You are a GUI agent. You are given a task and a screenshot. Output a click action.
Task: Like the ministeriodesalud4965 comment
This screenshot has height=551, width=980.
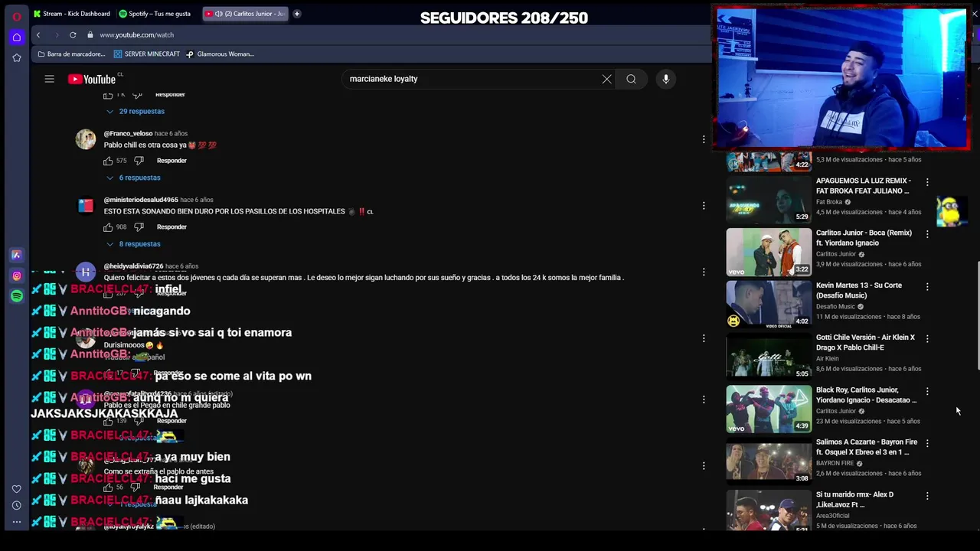[108, 227]
